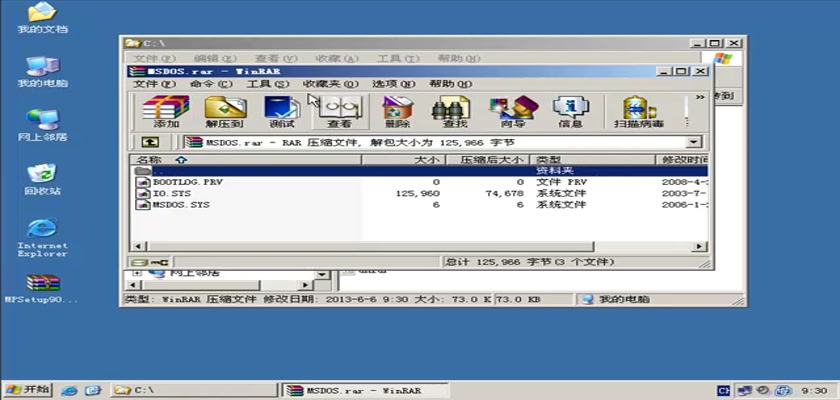The height and width of the screenshot is (400, 840).
Task: Open 帮助(H) menu in WinRAR
Action: pos(451,84)
